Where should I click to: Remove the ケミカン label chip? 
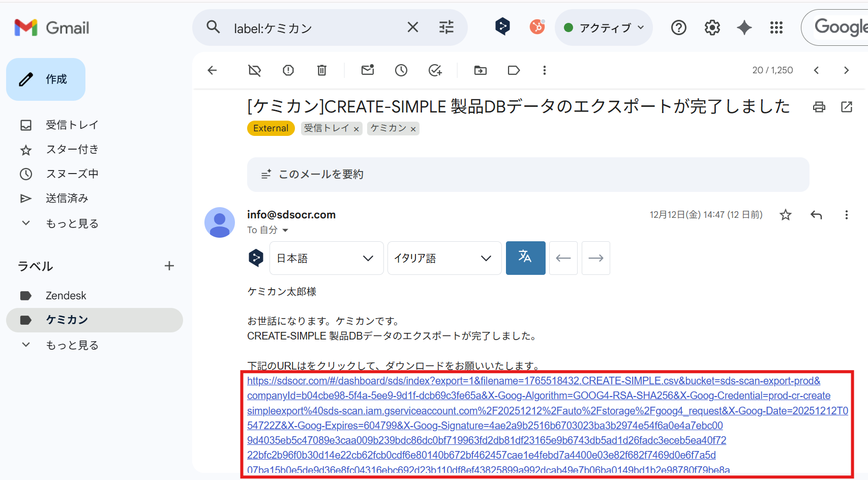click(413, 129)
